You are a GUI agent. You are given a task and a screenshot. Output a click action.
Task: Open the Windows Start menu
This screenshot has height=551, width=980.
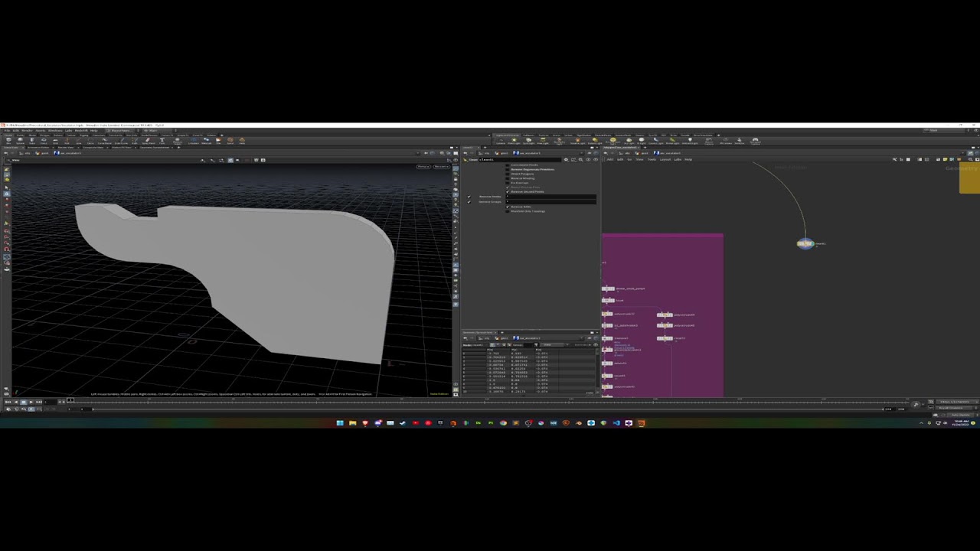point(340,422)
